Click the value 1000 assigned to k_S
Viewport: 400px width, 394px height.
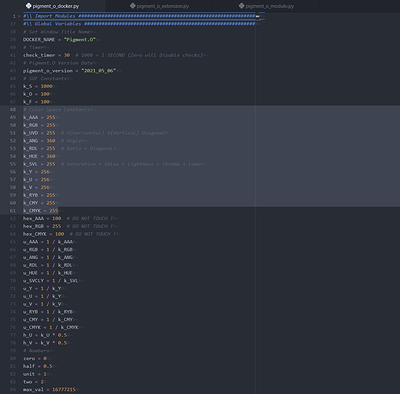pyautogui.click(x=46, y=86)
